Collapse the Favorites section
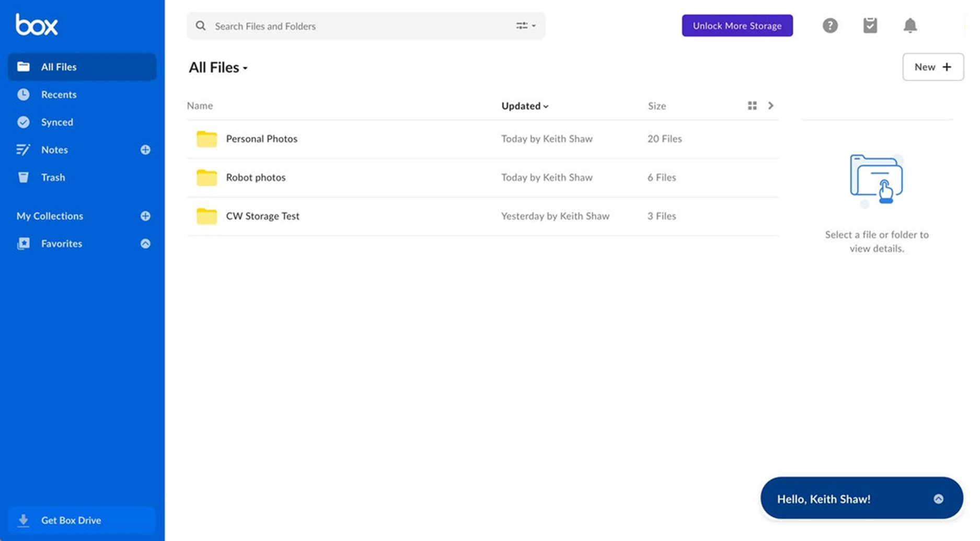Image resolution: width=980 pixels, height=541 pixels. pyautogui.click(x=145, y=243)
